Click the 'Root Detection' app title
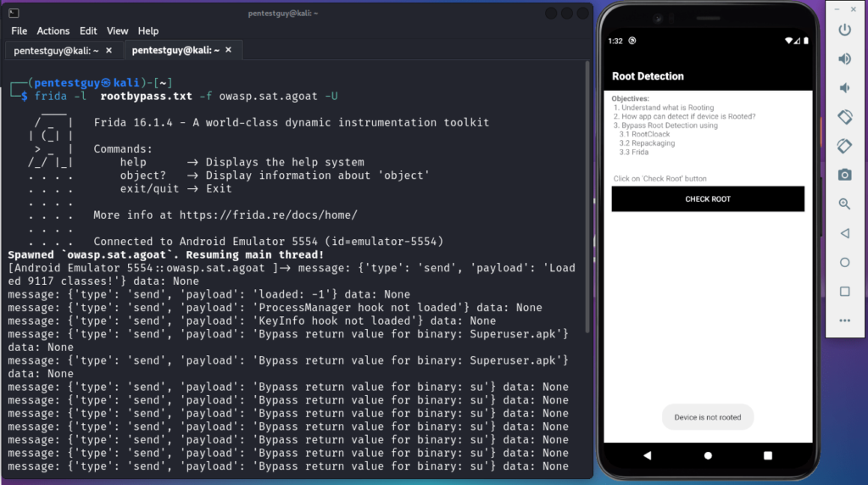Screen dimensions: 868x485 click(648, 76)
